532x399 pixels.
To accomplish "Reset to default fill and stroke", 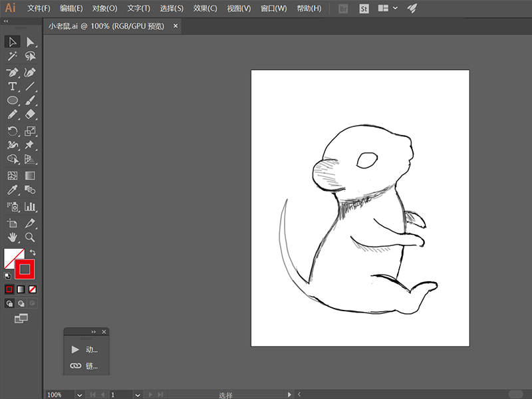I will coord(7,275).
